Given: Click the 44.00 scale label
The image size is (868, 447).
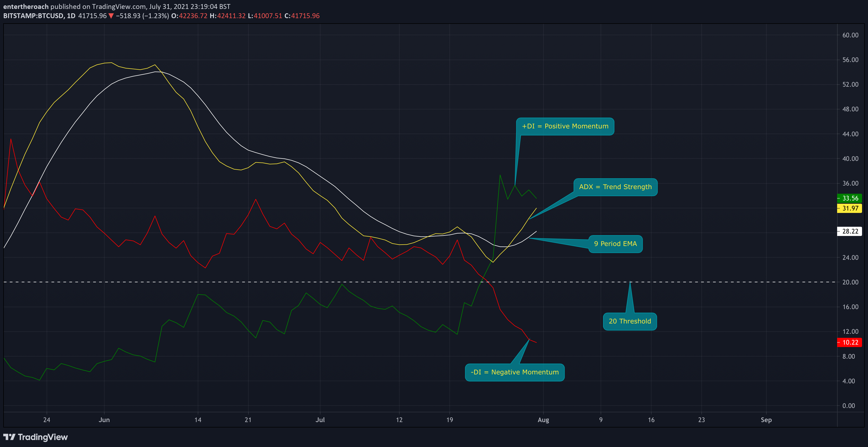Looking at the screenshot, I should tap(850, 134).
